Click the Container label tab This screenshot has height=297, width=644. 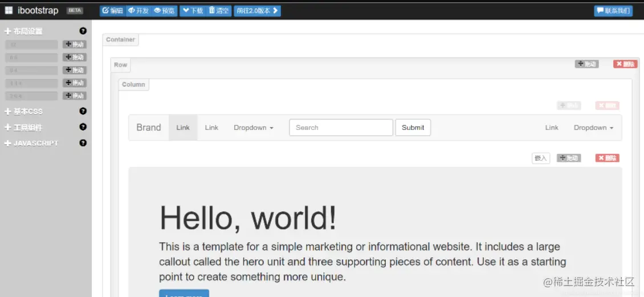pos(120,39)
